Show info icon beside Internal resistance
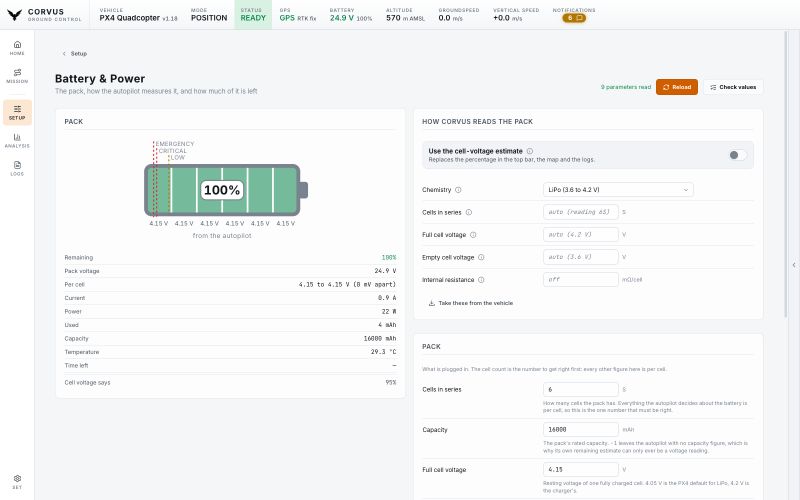Screen dimensions: 800x500 (x=481, y=280)
